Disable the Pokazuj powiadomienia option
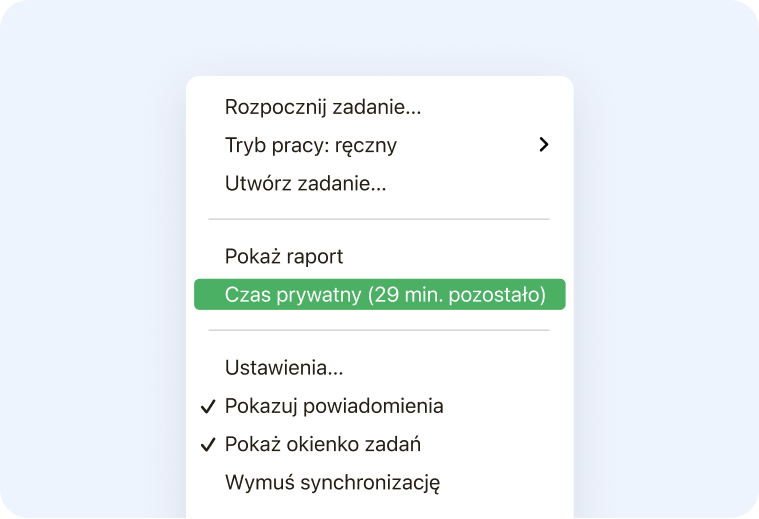Screen dimensions: 759x519 334,407
